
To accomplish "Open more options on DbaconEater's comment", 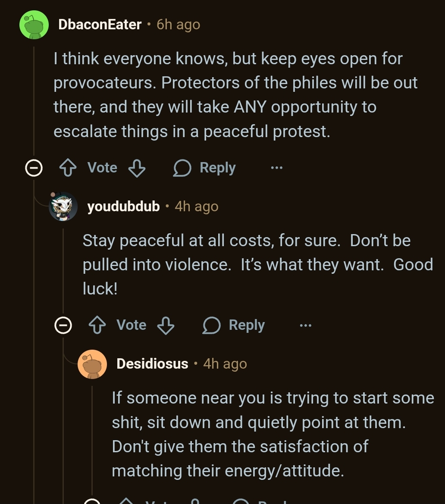I will click(x=276, y=168).
